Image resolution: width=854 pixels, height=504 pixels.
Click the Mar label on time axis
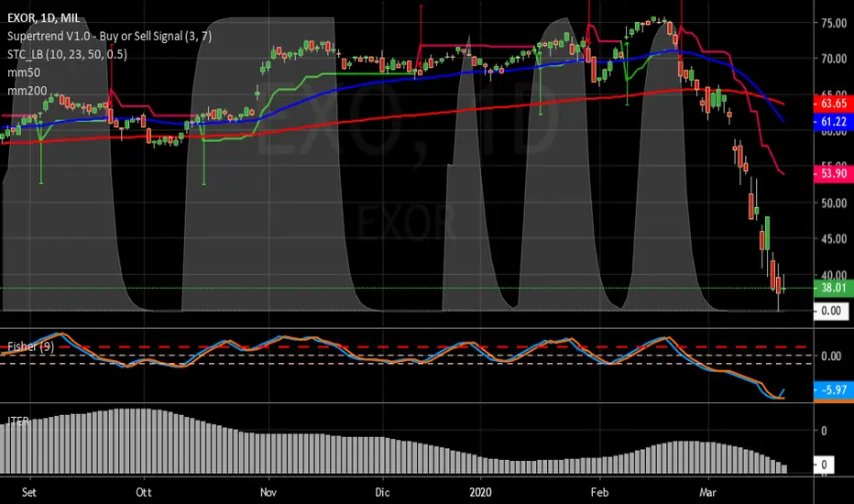[707, 492]
